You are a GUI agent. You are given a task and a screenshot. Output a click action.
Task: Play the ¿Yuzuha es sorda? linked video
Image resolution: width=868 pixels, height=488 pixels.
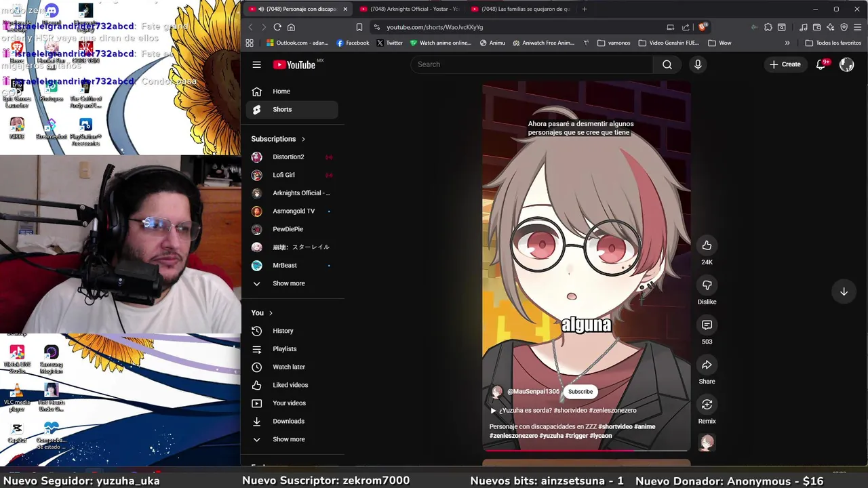pyautogui.click(x=563, y=411)
